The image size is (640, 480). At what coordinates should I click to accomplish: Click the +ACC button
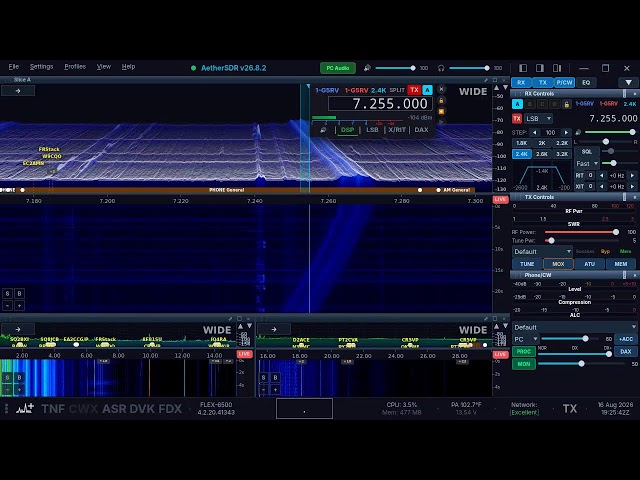coord(626,339)
